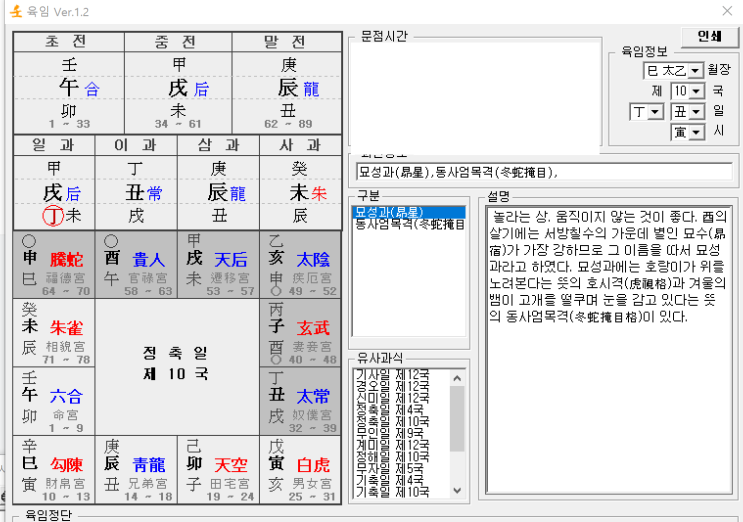Click the red-circled 丁 in 일과 column
This screenshot has height=522, width=743.
pyautogui.click(x=53, y=216)
